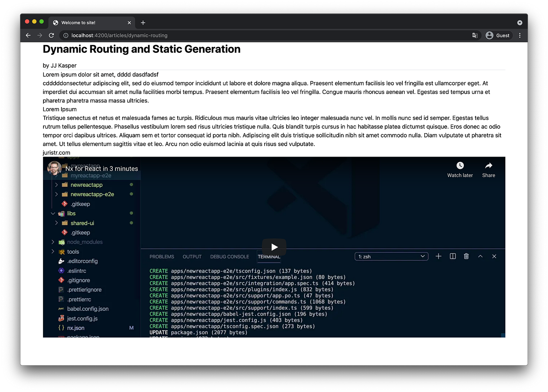Click the red terminal scrollbar
Image resolution: width=548 pixels, height=392 pixels.
(503, 335)
